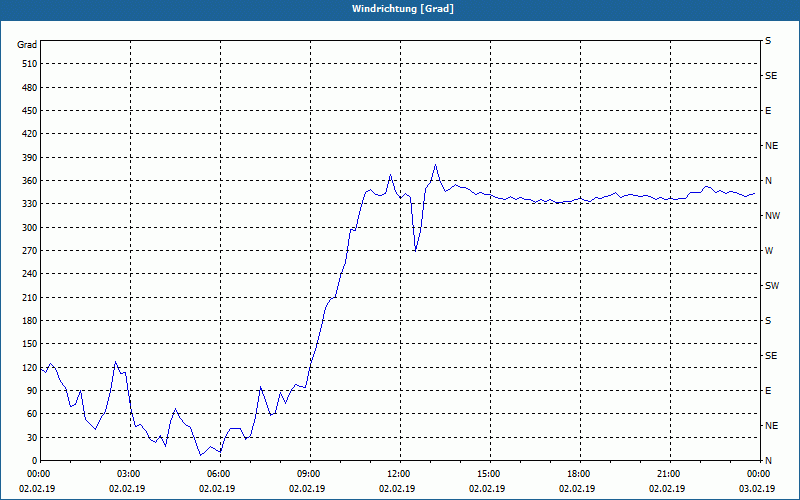
Task: Select the "Grad" unit label on y-axis
Action: coord(27,45)
